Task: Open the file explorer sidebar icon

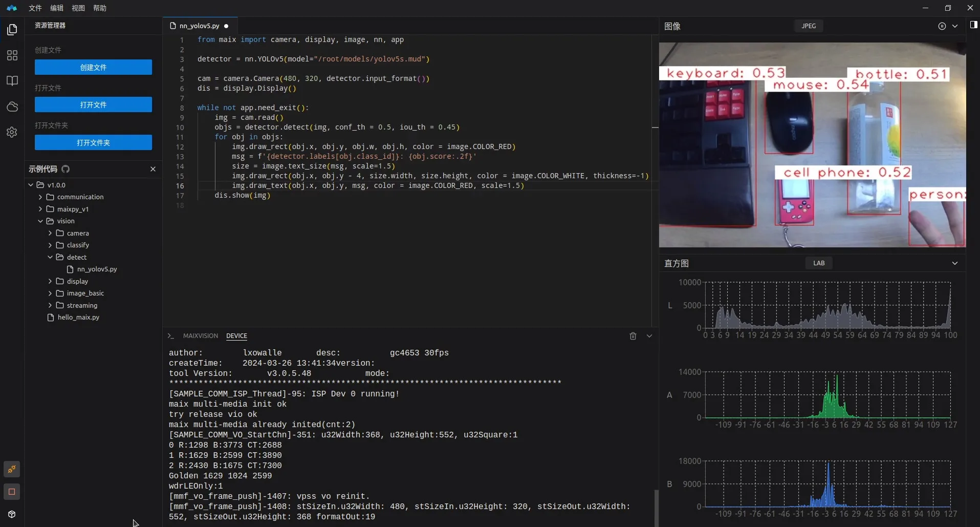Action: pos(12,30)
